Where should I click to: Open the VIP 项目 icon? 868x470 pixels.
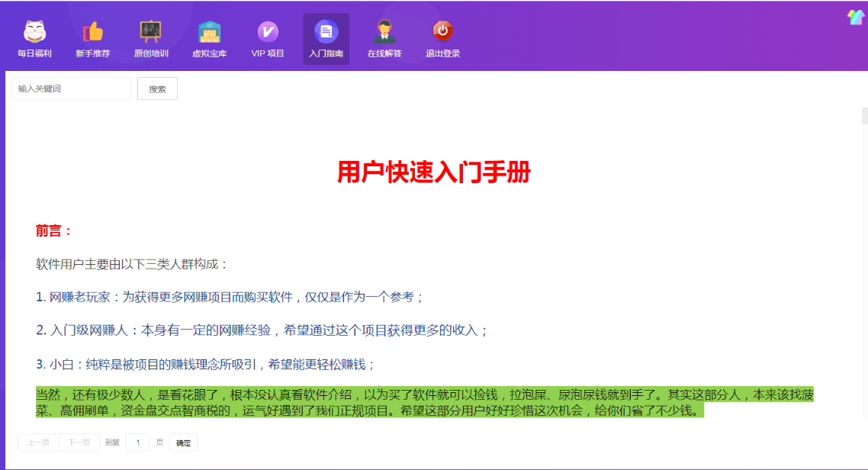pos(268,32)
